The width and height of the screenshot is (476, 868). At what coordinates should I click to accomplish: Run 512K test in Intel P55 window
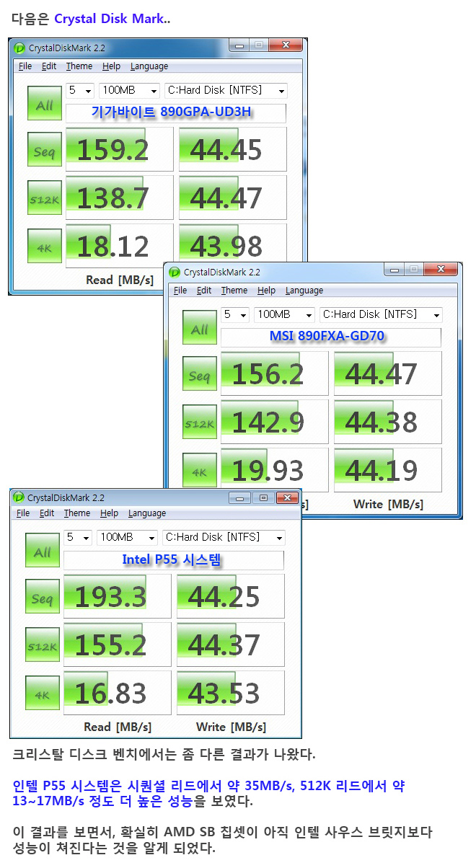43,645
